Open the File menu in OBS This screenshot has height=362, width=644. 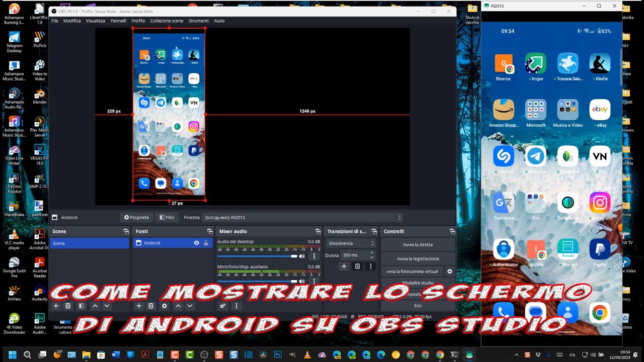point(54,21)
